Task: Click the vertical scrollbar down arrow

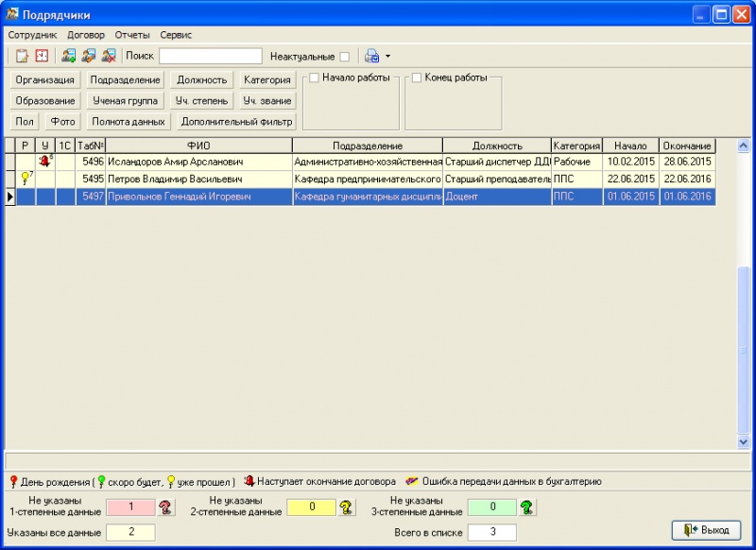Action: point(743,441)
